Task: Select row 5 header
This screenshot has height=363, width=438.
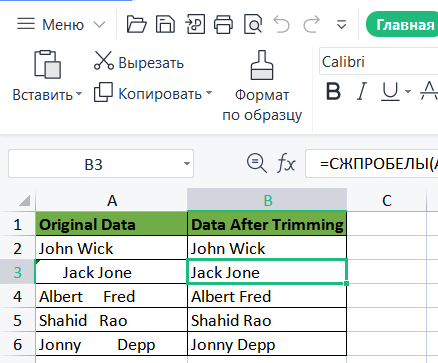Action: (x=17, y=320)
